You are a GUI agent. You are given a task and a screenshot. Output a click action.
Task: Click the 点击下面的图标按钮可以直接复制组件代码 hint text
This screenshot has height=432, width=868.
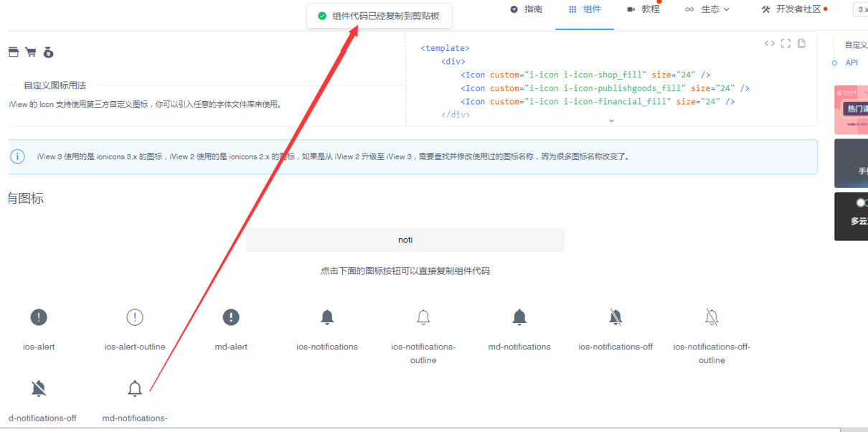[x=405, y=271]
